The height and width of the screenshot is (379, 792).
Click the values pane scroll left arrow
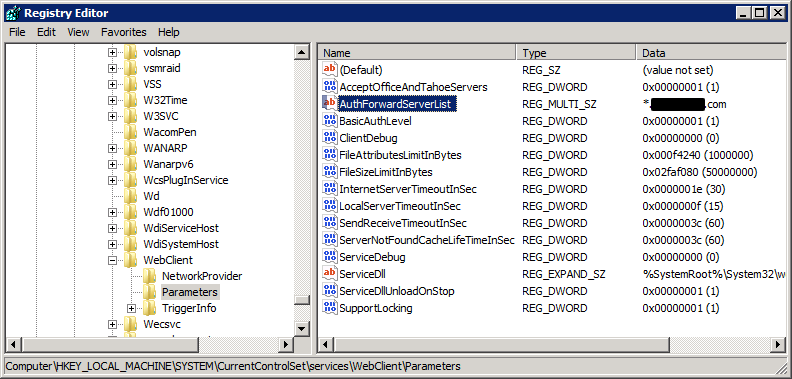coord(326,345)
